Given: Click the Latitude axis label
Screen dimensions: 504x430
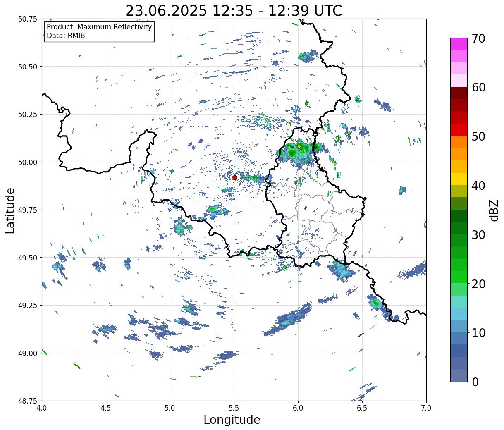Looking at the screenshot, I should (x=10, y=210).
